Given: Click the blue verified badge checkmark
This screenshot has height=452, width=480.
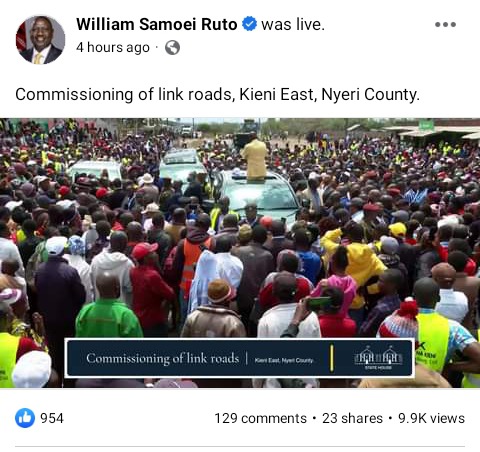Looking at the screenshot, I should (249, 24).
